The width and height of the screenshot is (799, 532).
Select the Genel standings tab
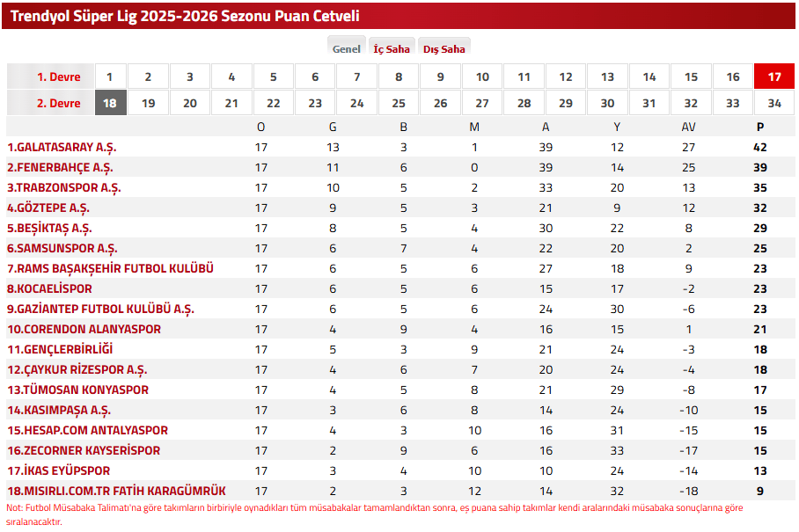click(x=347, y=49)
